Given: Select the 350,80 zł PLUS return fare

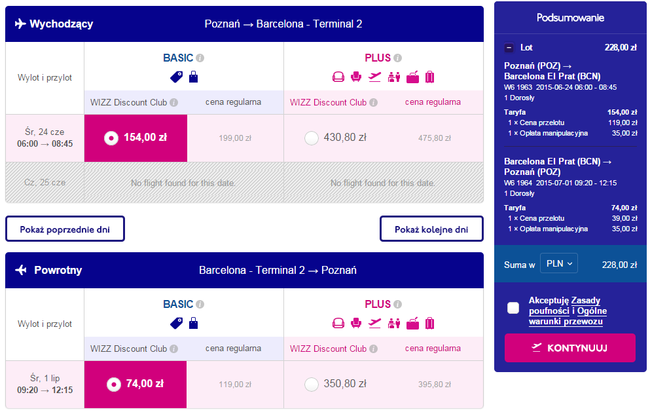Looking at the screenshot, I should coord(311,383).
